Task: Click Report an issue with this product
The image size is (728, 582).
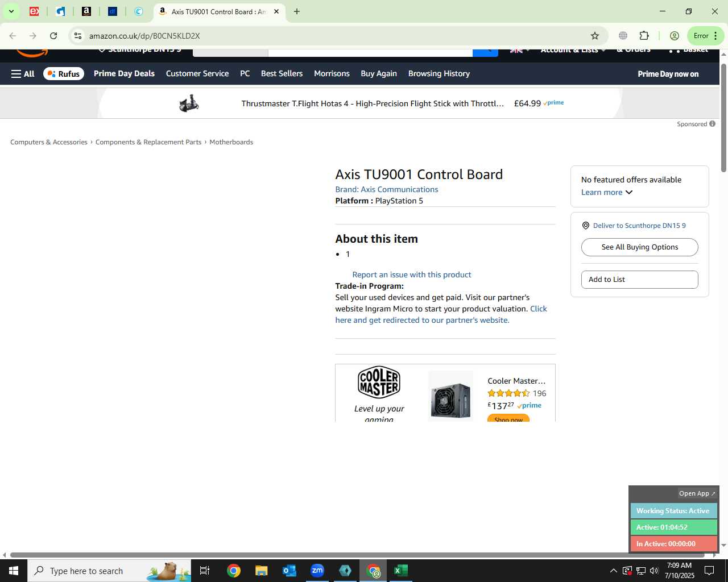Action: tap(412, 275)
